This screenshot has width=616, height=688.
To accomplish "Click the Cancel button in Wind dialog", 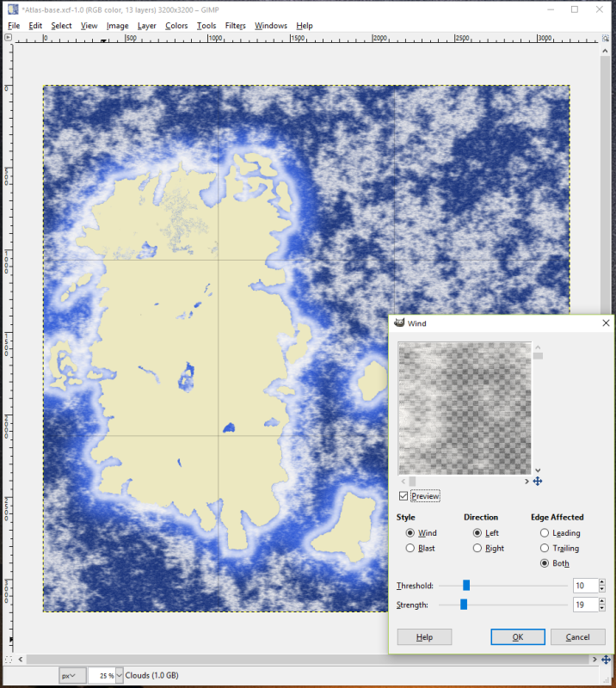I will click(578, 637).
